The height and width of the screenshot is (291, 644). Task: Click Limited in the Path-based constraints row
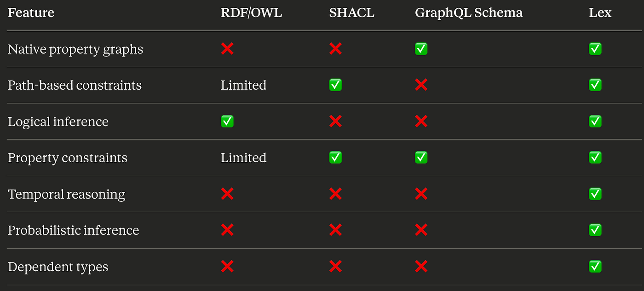pos(243,85)
